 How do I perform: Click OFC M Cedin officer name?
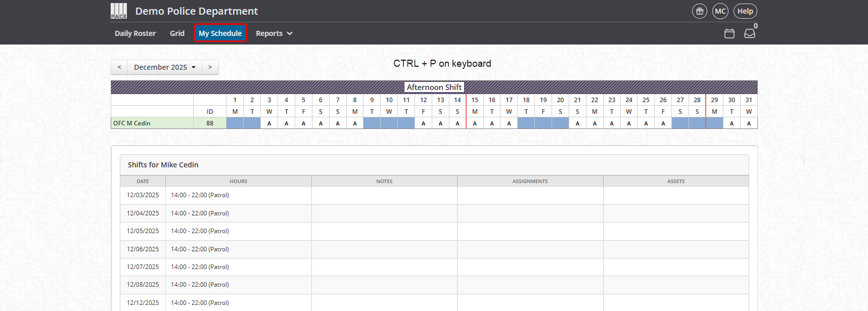[132, 123]
